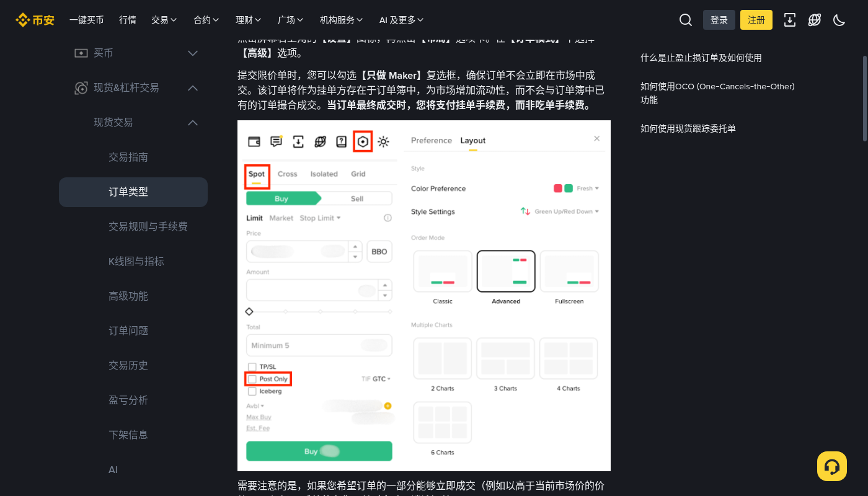868x496 pixels.
Task: Open the 机构服务 dropdown menu
Action: [x=342, y=20]
